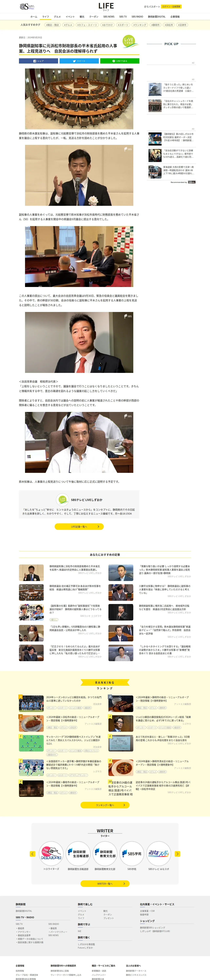Viewport: 210px width, 980px height.
Task: Show previous writers with the left arrow
Action: pyautogui.click(x=32, y=854)
